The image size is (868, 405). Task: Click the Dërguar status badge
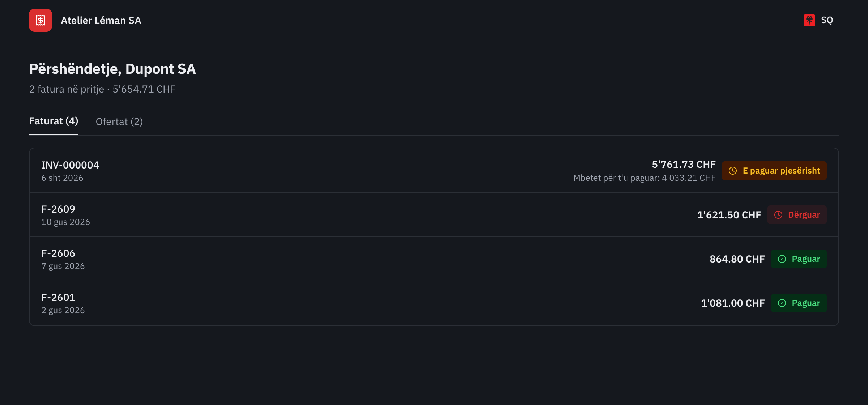click(797, 215)
